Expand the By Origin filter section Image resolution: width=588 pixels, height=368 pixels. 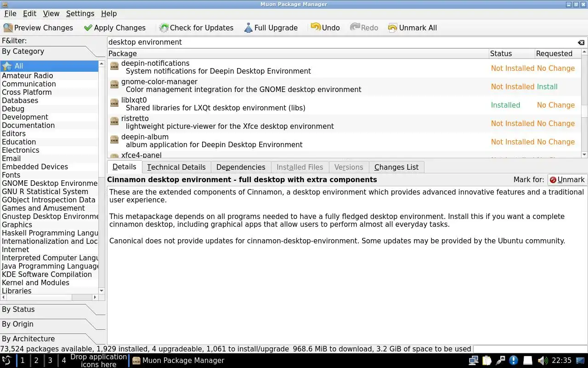pos(53,324)
